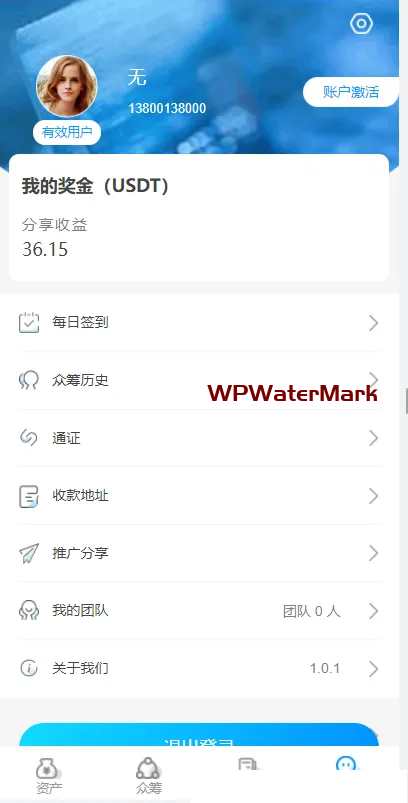Image resolution: width=408 pixels, height=803 pixels.
Task: Click the 关于我们 info circle icon
Action: coord(29,668)
